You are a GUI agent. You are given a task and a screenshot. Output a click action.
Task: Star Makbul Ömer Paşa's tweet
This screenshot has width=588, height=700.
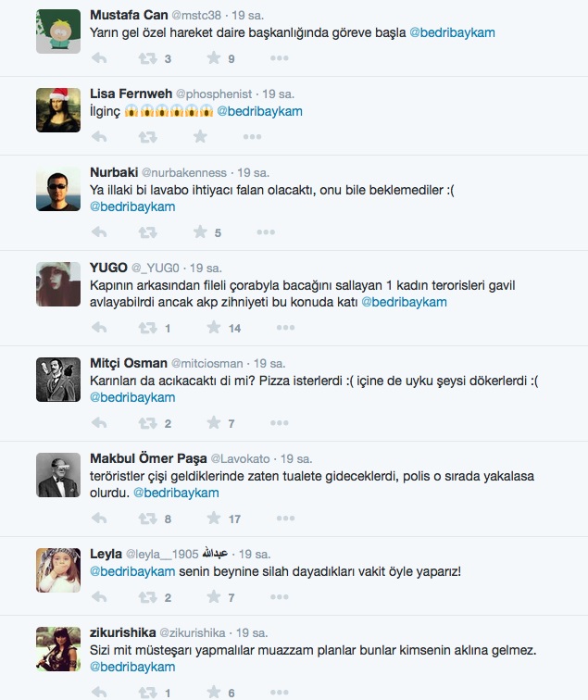click(214, 518)
